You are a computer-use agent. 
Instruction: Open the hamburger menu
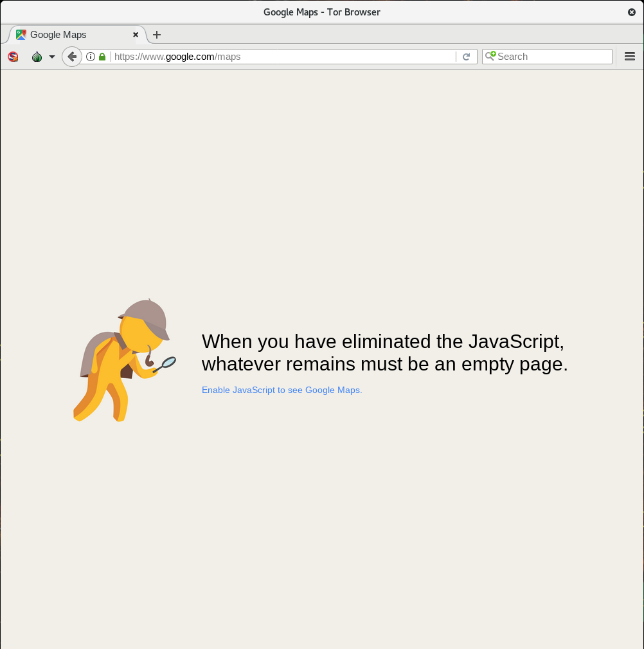[x=629, y=57]
